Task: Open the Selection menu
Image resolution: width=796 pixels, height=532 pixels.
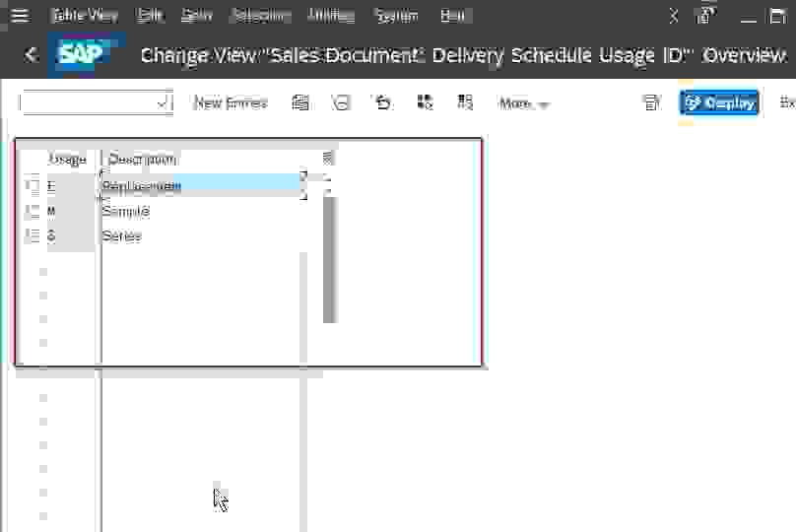Action: [x=260, y=16]
